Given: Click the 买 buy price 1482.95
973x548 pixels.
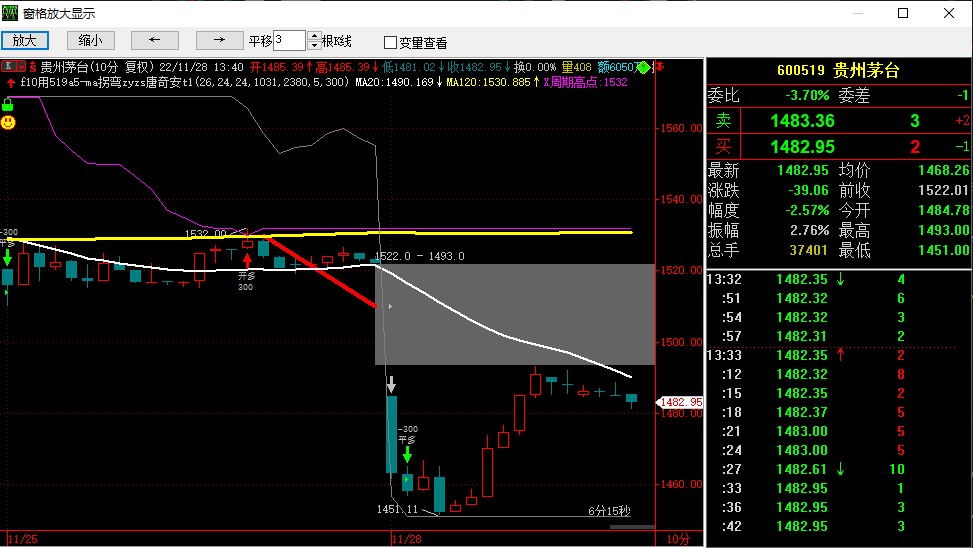Looking at the screenshot, I should (802, 147).
